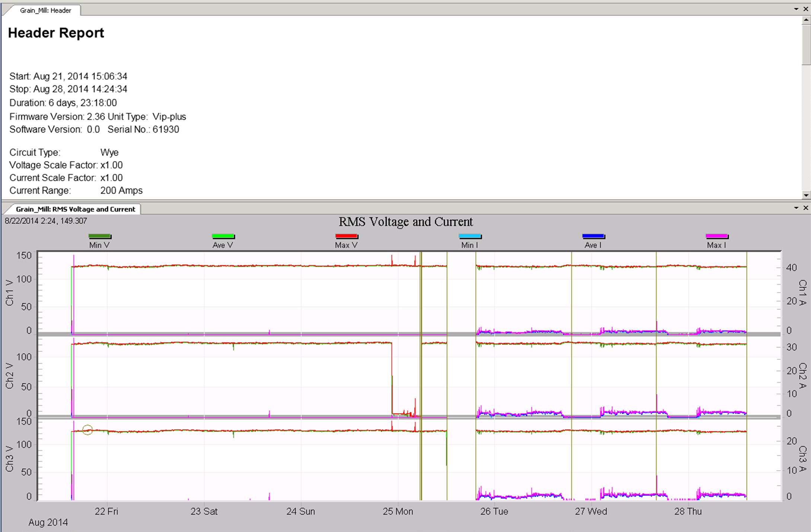Image resolution: width=811 pixels, height=532 pixels.
Task: Click the dark green Min V legend marker
Action: click(x=99, y=236)
